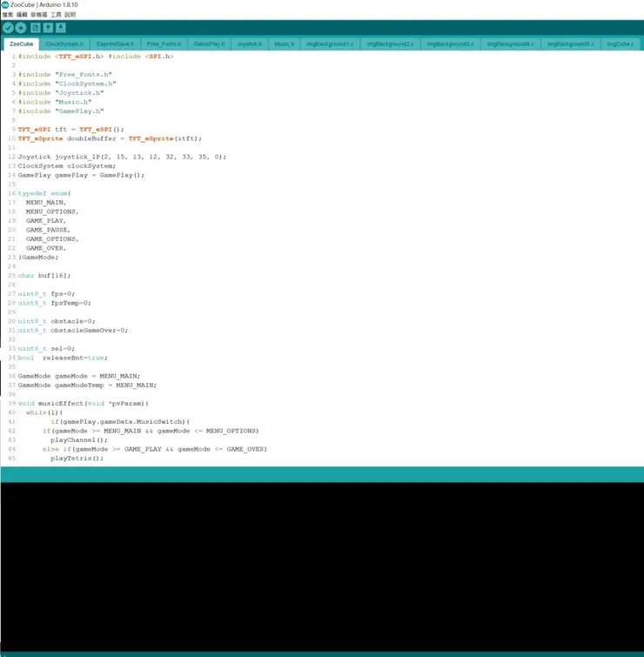Viewport: 644px width, 657px height.
Task: Click the #include "Free_Fonts.h" line
Action: coord(65,75)
